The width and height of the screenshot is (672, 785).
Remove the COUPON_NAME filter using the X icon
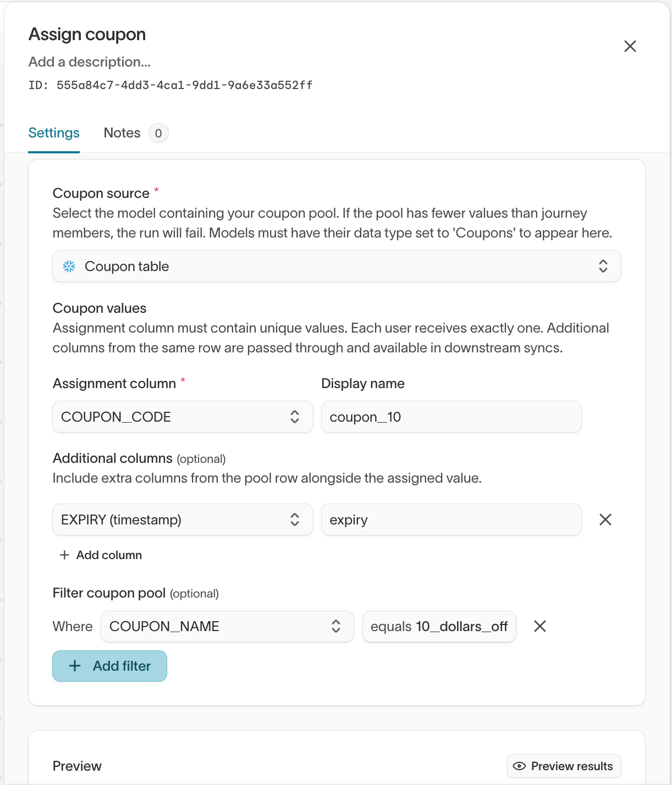point(539,626)
